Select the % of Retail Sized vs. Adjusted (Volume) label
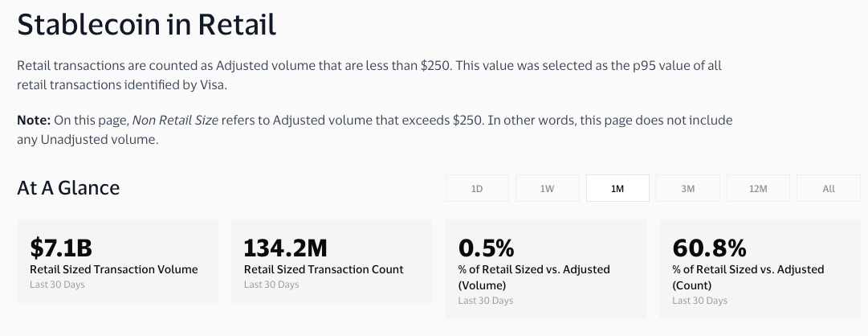The width and height of the screenshot is (868, 336). pos(534,277)
